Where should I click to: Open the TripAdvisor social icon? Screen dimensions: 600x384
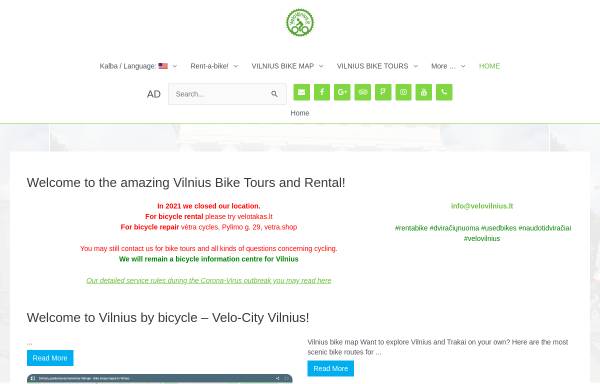click(x=363, y=92)
